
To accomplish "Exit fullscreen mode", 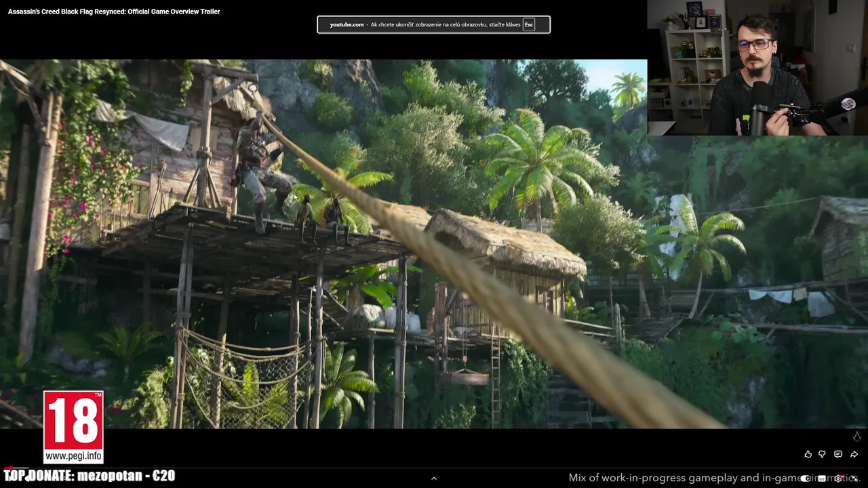I will (854, 479).
